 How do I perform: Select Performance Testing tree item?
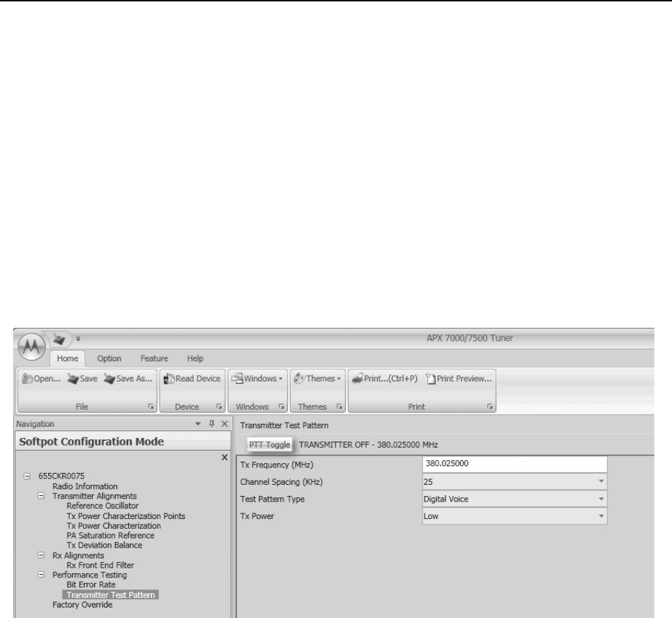pos(89,575)
